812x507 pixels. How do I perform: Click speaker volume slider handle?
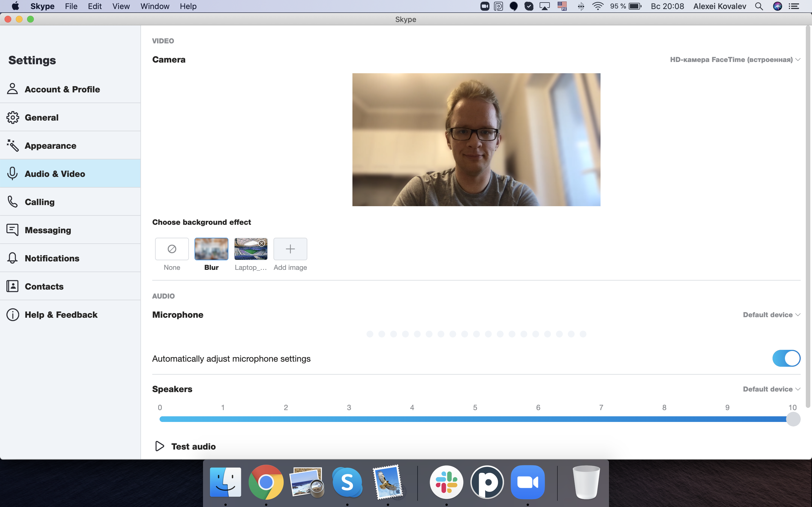click(x=793, y=419)
